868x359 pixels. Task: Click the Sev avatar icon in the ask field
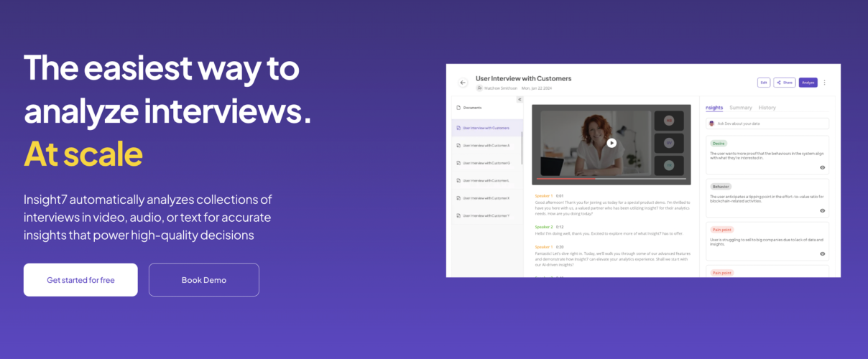click(x=711, y=123)
